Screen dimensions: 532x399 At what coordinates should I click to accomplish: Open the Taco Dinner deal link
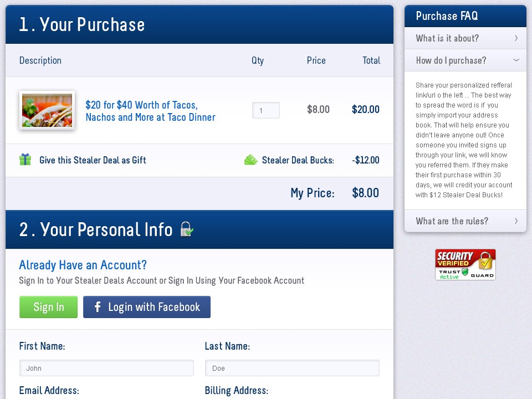pyautogui.click(x=150, y=110)
